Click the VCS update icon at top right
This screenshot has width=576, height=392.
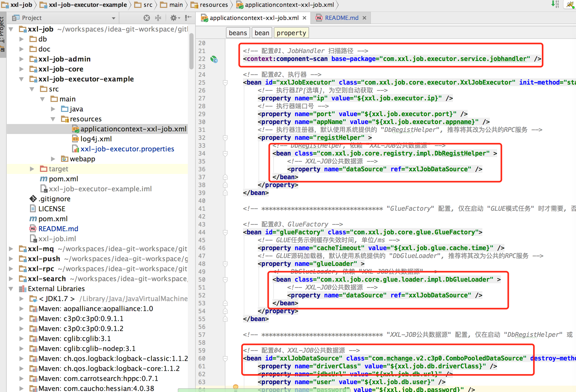[555, 4]
